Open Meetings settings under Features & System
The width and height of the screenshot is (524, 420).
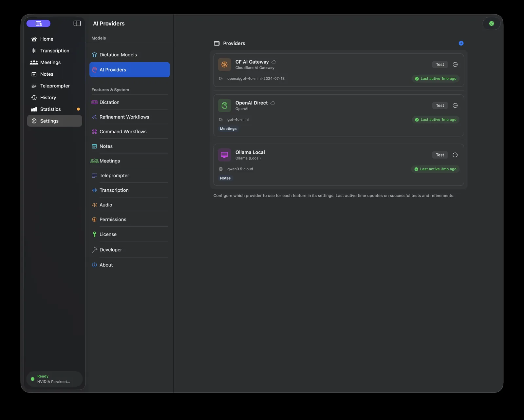pyautogui.click(x=129, y=161)
